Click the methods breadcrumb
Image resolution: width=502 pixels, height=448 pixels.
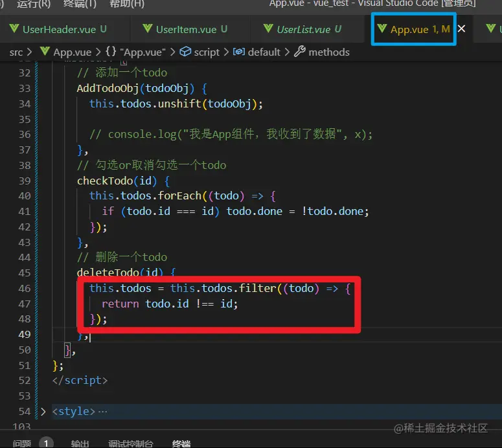tap(329, 52)
